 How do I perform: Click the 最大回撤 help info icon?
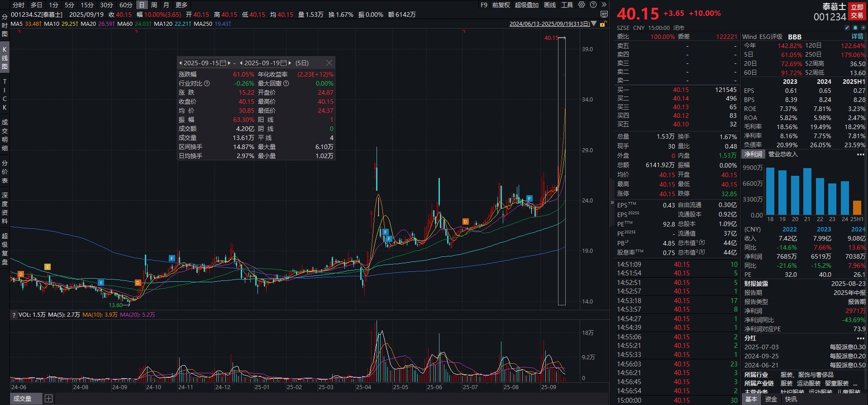[286, 83]
